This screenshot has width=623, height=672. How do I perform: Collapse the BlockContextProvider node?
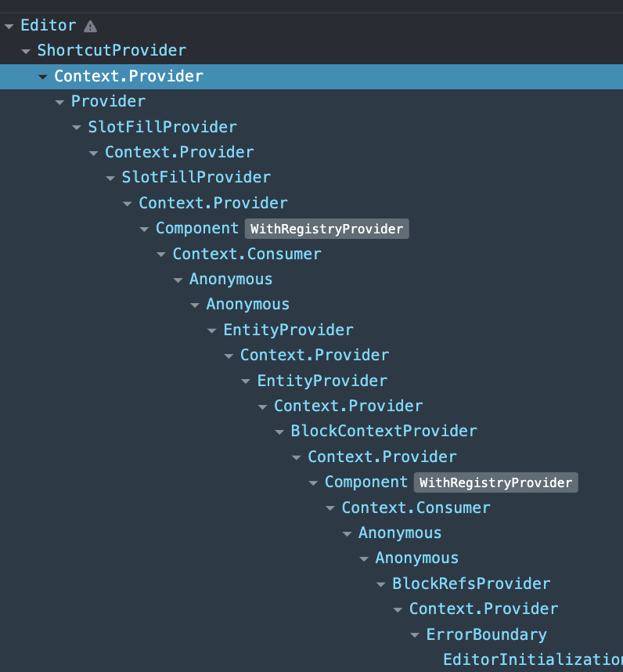tap(279, 431)
